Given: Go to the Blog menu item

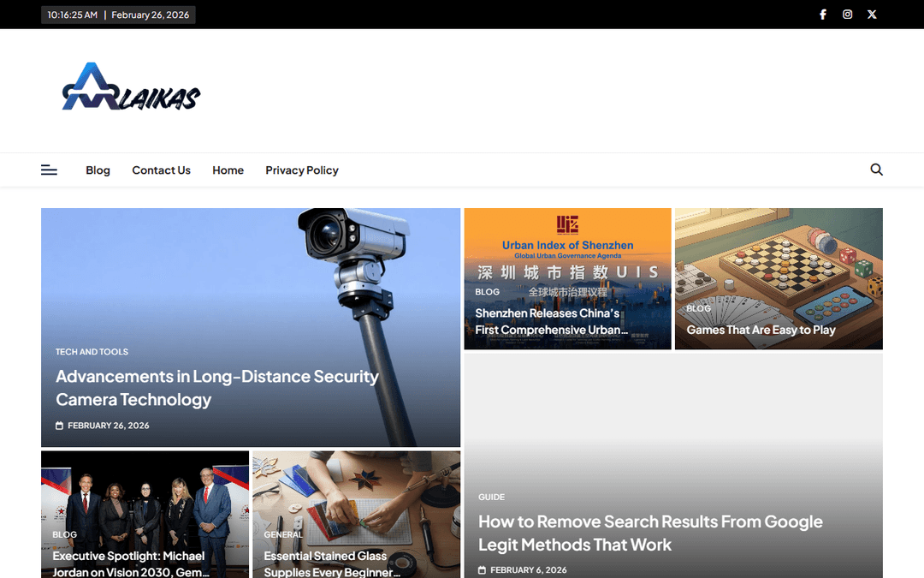Looking at the screenshot, I should 98,170.
